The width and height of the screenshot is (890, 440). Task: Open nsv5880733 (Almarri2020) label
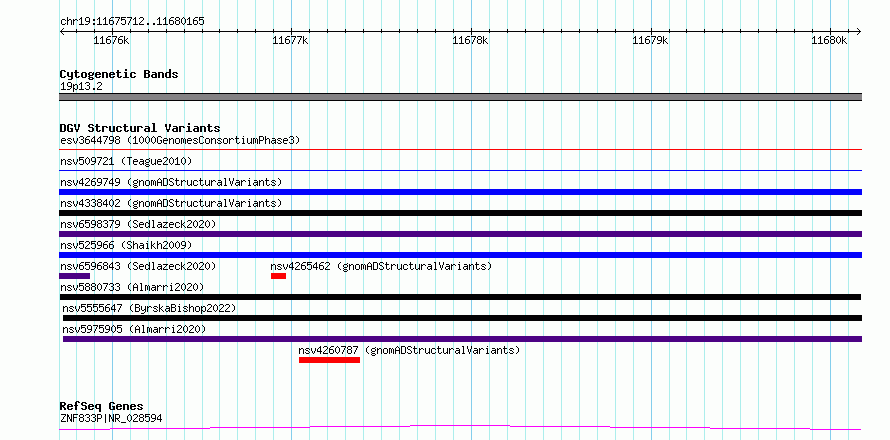[132, 287]
